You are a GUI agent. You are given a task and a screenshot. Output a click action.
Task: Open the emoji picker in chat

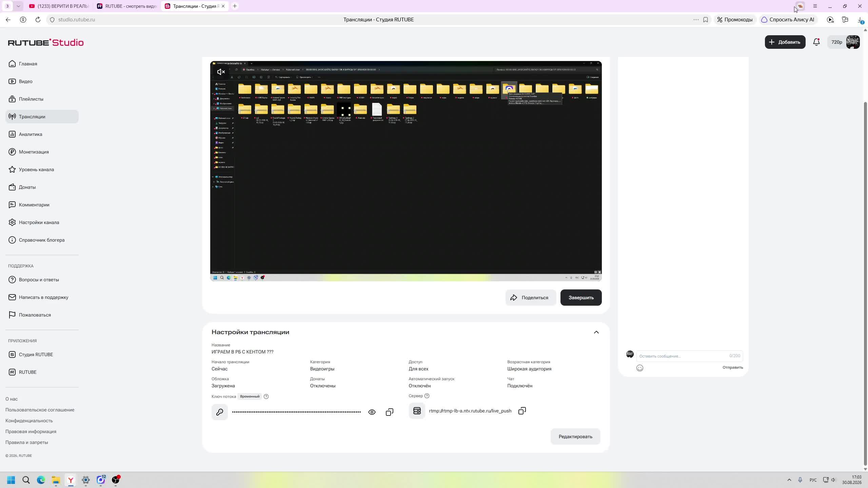coord(640,368)
